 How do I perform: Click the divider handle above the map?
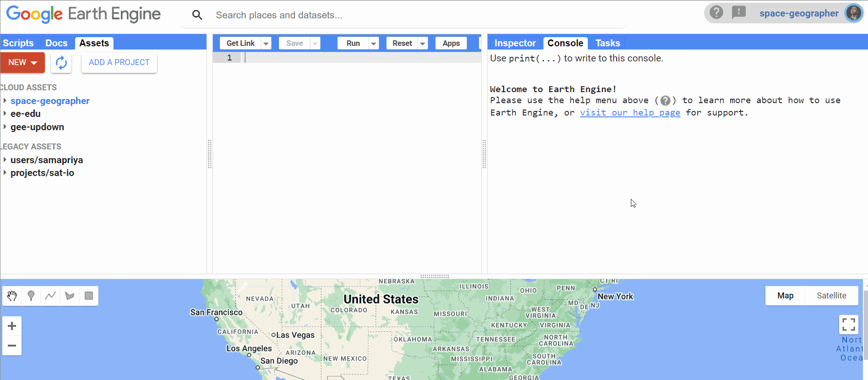pos(434,276)
